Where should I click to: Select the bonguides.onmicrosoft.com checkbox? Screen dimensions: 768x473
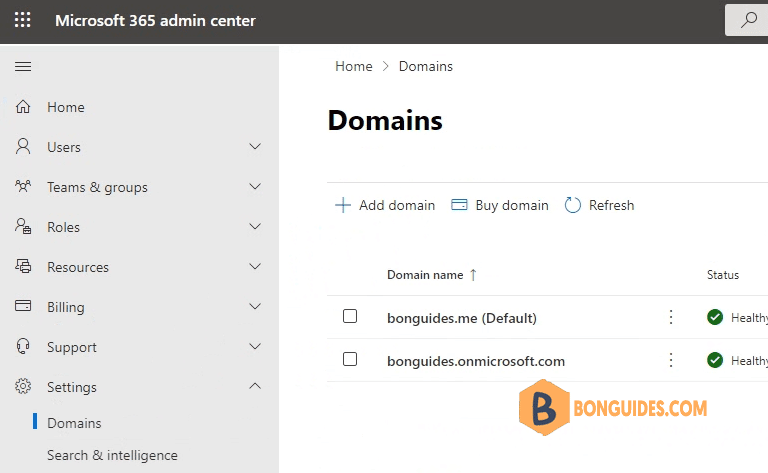coord(350,359)
